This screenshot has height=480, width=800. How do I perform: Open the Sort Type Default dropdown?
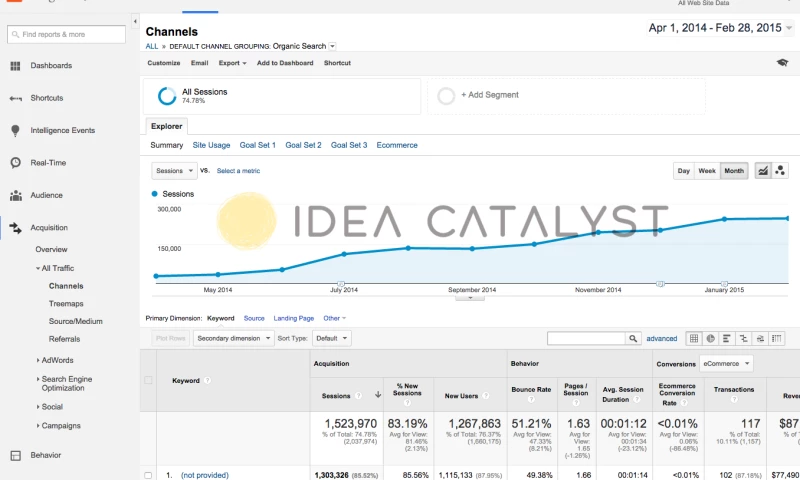[332, 338]
